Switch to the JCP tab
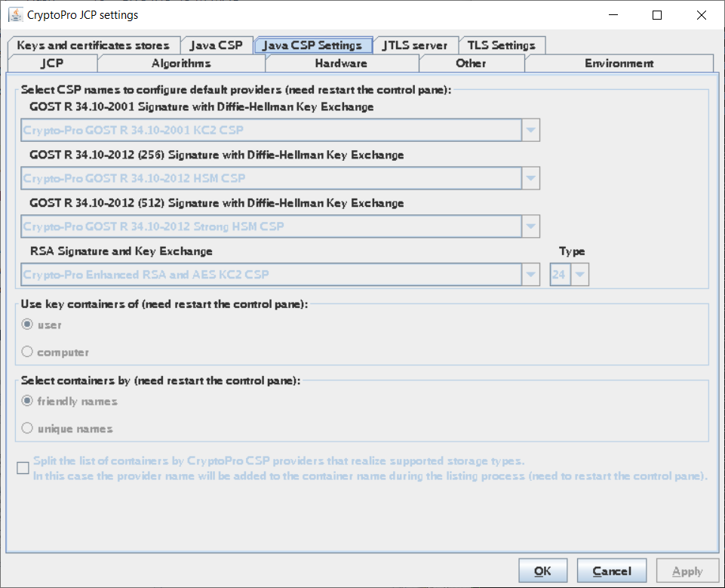725x588 pixels. pyautogui.click(x=52, y=63)
